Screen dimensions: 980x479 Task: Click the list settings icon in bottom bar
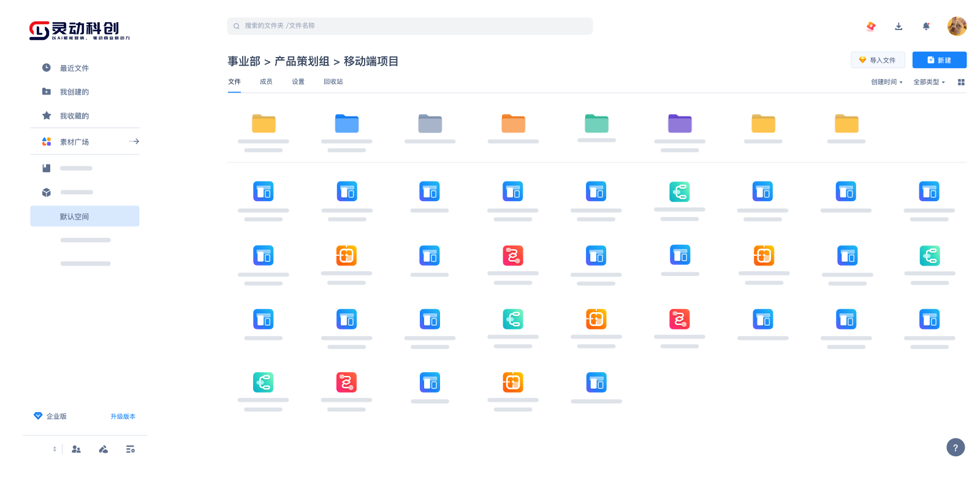(131, 450)
